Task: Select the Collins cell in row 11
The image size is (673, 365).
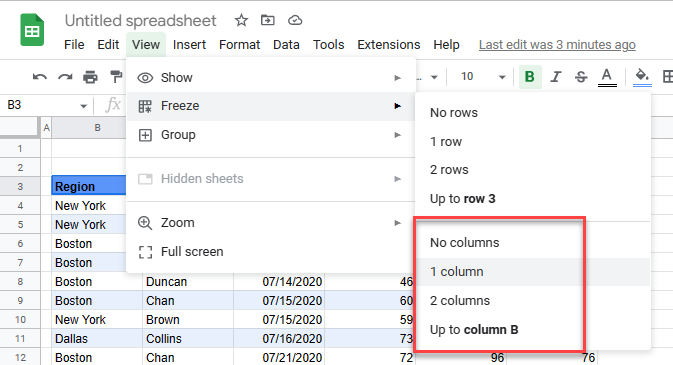Action: tap(188, 339)
